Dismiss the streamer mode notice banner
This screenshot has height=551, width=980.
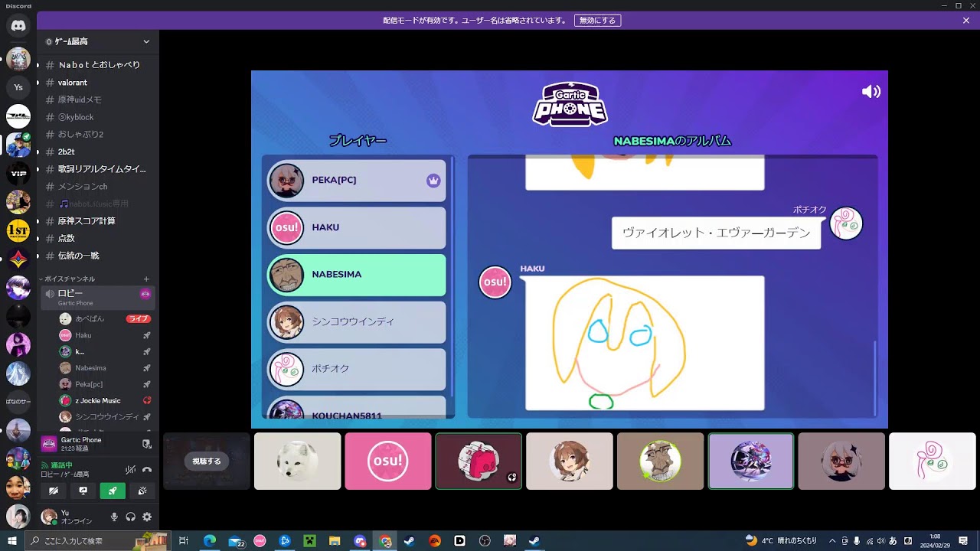(x=966, y=21)
